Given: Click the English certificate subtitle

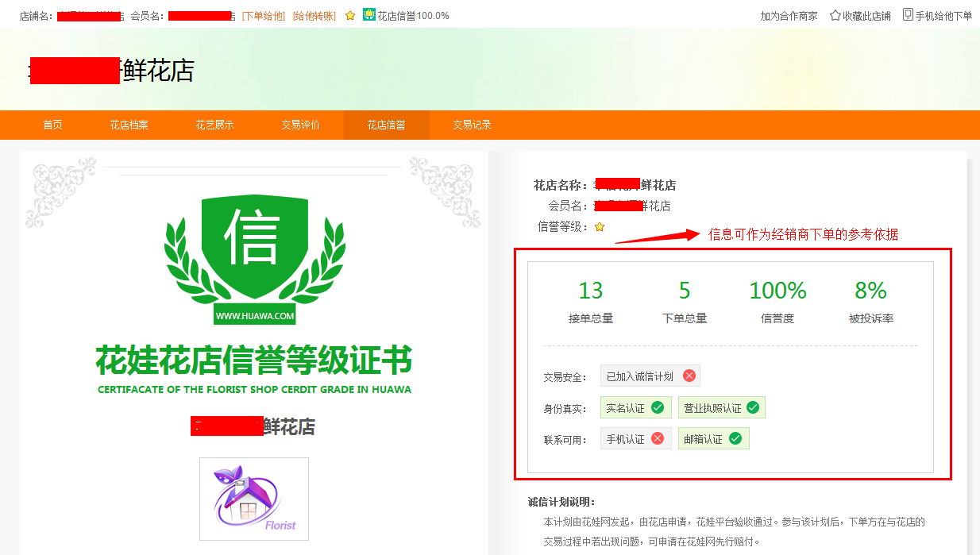Looking at the screenshot, I should point(254,390).
